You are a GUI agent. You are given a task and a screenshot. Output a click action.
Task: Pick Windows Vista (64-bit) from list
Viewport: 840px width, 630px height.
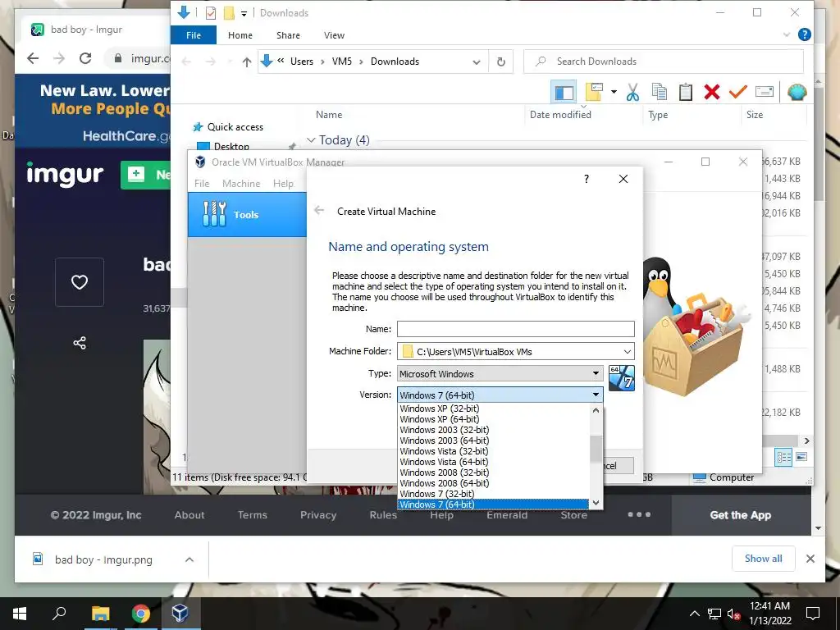(444, 462)
